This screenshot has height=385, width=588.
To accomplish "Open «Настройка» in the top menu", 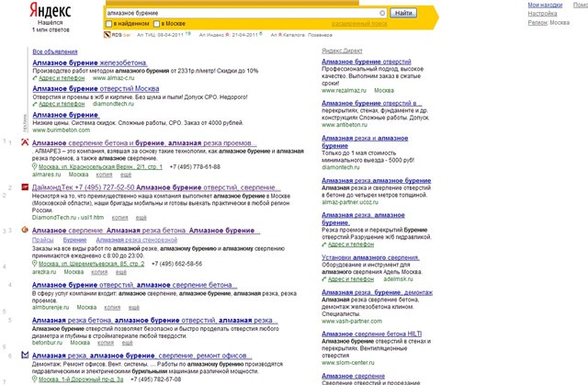I will pos(542,14).
